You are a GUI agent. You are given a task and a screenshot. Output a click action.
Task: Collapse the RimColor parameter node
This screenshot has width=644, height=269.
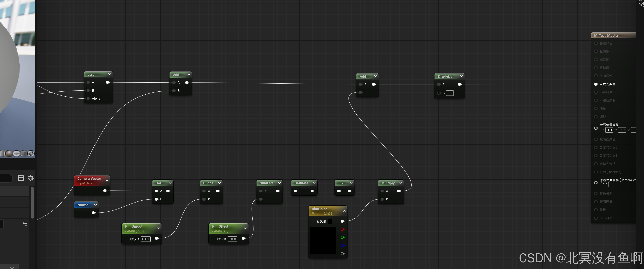(344, 211)
